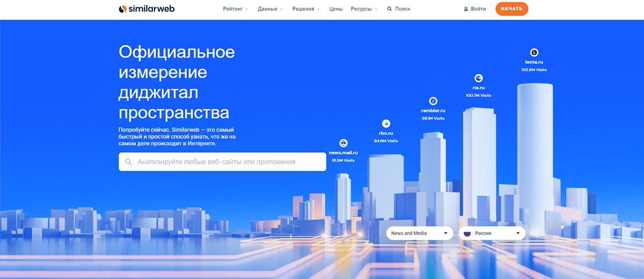Click the 100.7M Visits value
Image resolution: width=644 pixels, height=279 pixels.
click(479, 95)
